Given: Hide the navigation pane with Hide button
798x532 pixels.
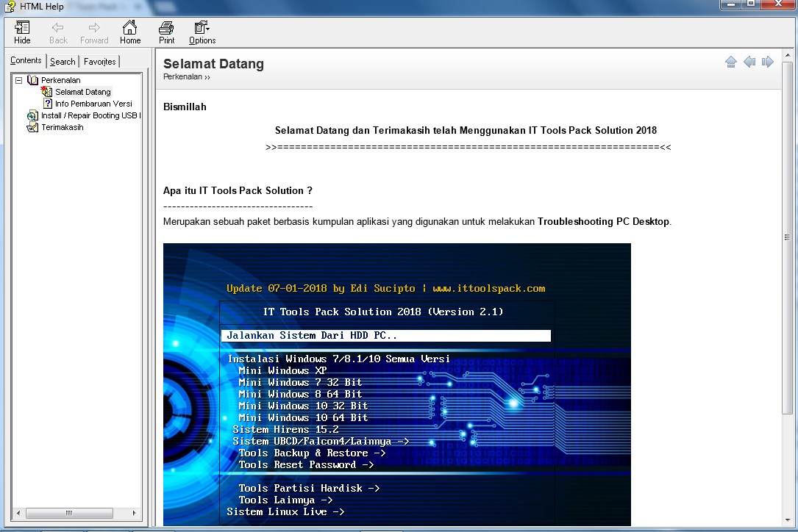Looking at the screenshot, I should (x=22, y=32).
